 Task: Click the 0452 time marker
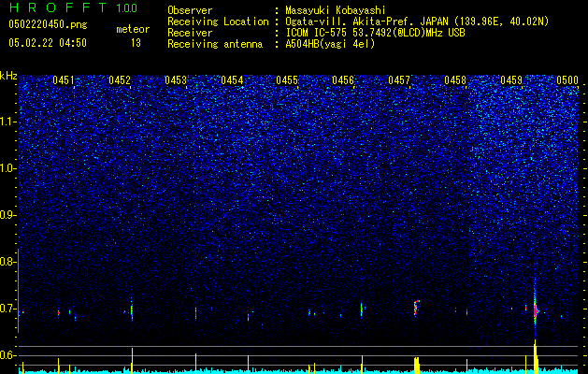[120, 80]
